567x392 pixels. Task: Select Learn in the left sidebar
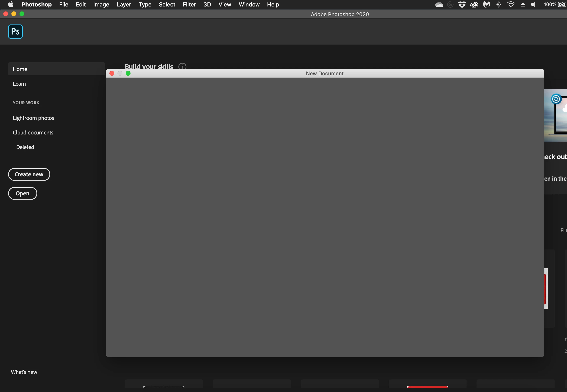(x=19, y=84)
